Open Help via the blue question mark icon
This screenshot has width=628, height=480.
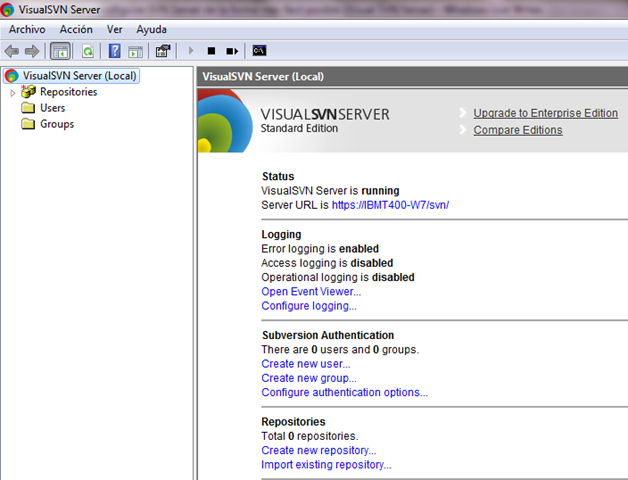(115, 51)
